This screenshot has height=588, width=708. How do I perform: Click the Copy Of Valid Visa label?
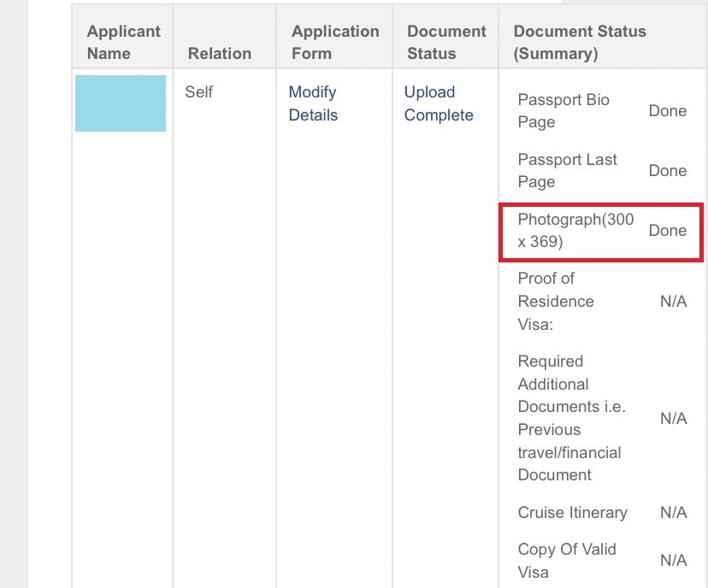click(567, 561)
